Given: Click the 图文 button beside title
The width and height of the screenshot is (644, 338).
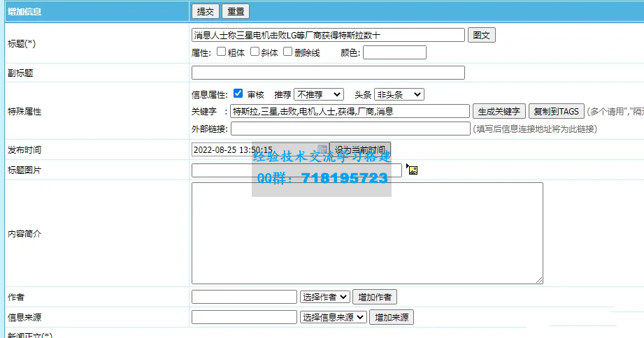Looking at the screenshot, I should 481,35.
